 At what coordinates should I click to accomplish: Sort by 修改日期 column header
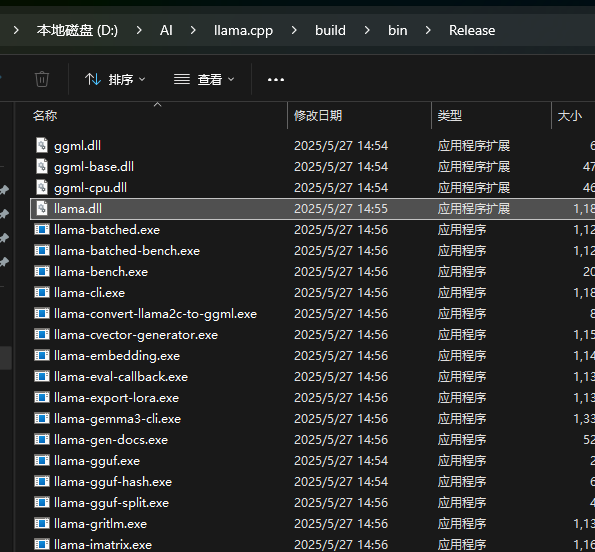point(318,115)
